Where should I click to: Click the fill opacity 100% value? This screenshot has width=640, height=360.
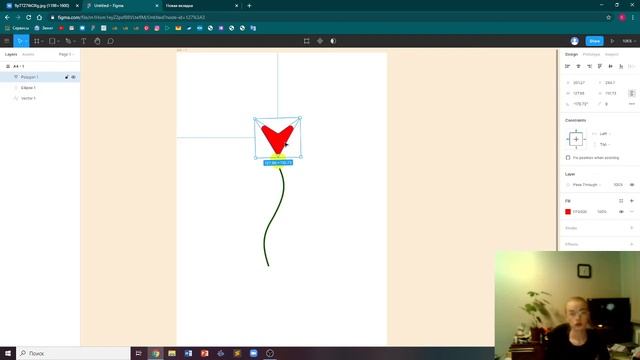click(x=602, y=212)
